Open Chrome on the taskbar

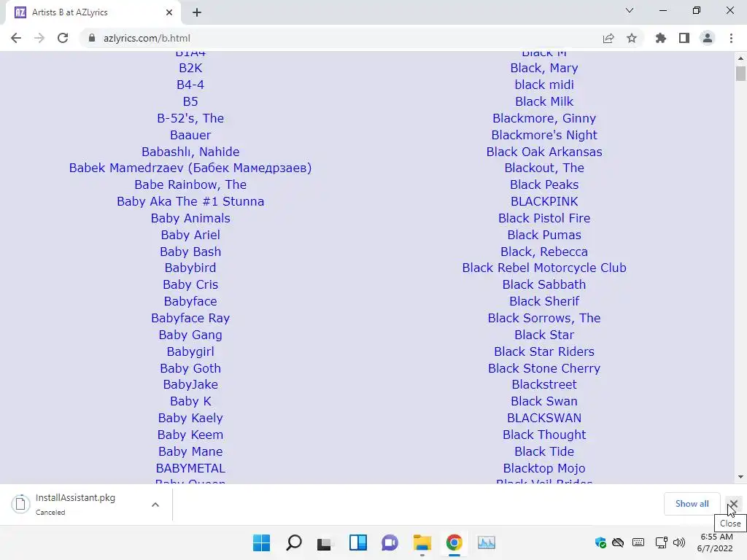(454, 542)
